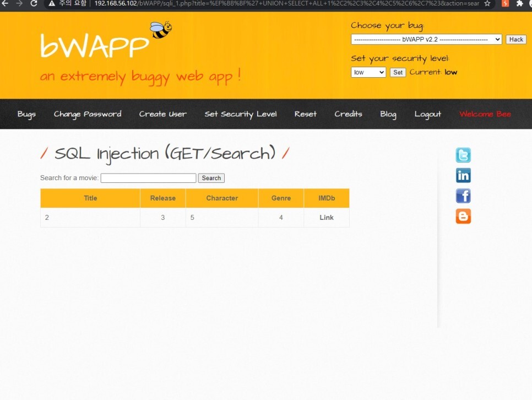Click the 'Welcome Bee' text

pyautogui.click(x=485, y=114)
